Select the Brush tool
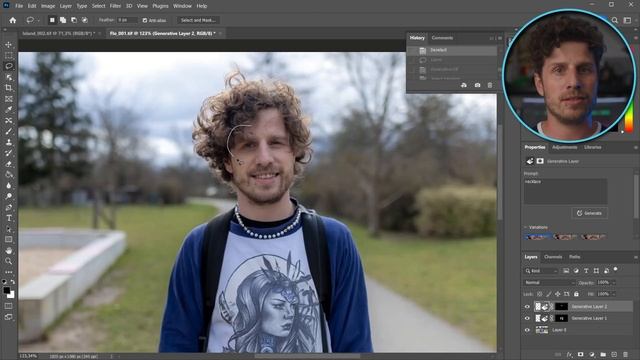This screenshot has width=640, height=360. click(9, 131)
